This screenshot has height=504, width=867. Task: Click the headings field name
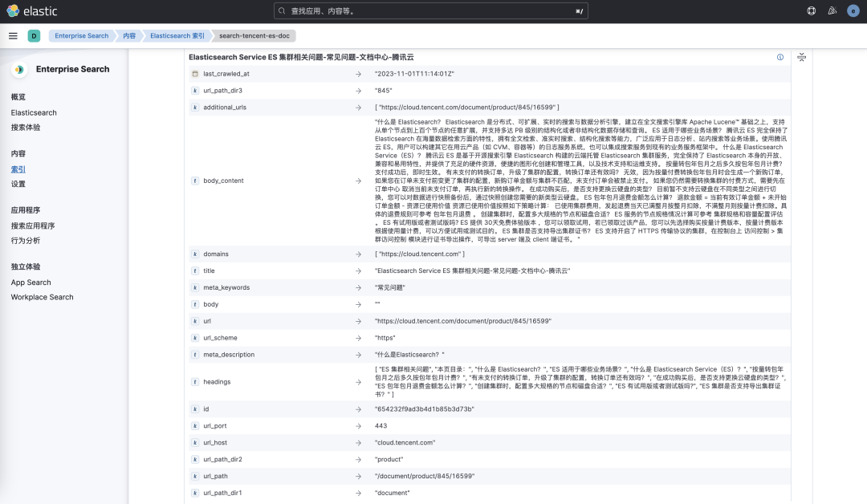pyautogui.click(x=217, y=382)
